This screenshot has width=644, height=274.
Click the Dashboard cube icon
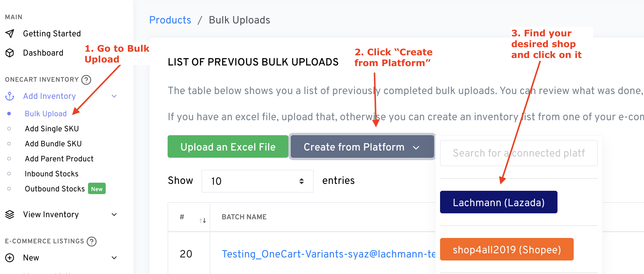click(10, 53)
